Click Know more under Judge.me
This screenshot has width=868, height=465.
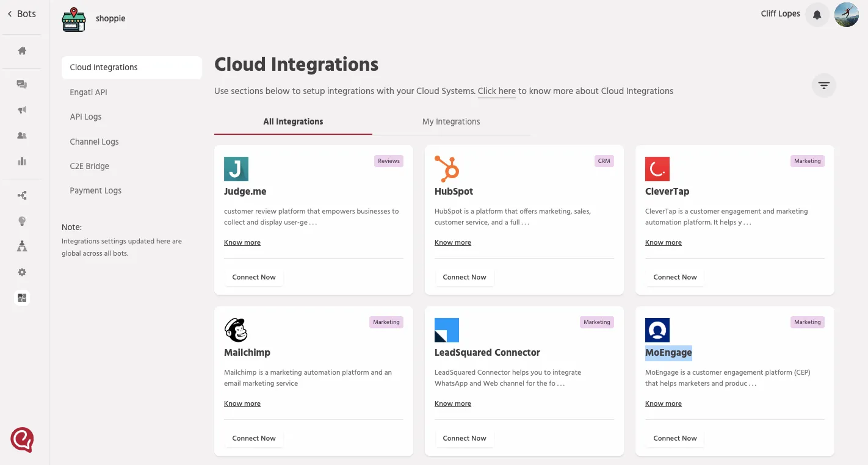point(242,242)
